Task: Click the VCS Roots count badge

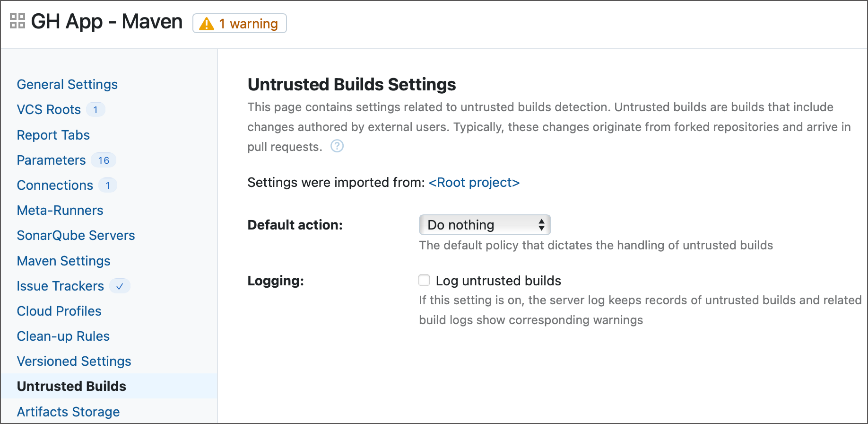Action: (x=95, y=110)
